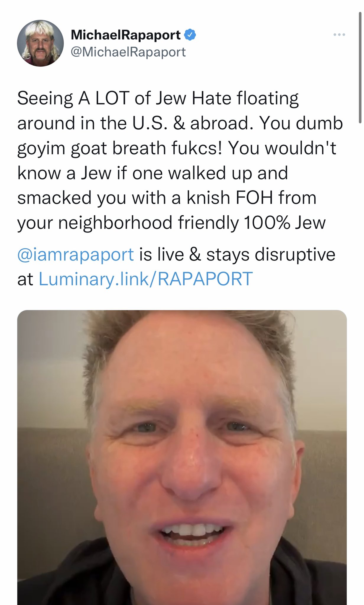Click the scrollbar track below the thumb
The image size is (364, 605).
pyautogui.click(x=360, y=354)
